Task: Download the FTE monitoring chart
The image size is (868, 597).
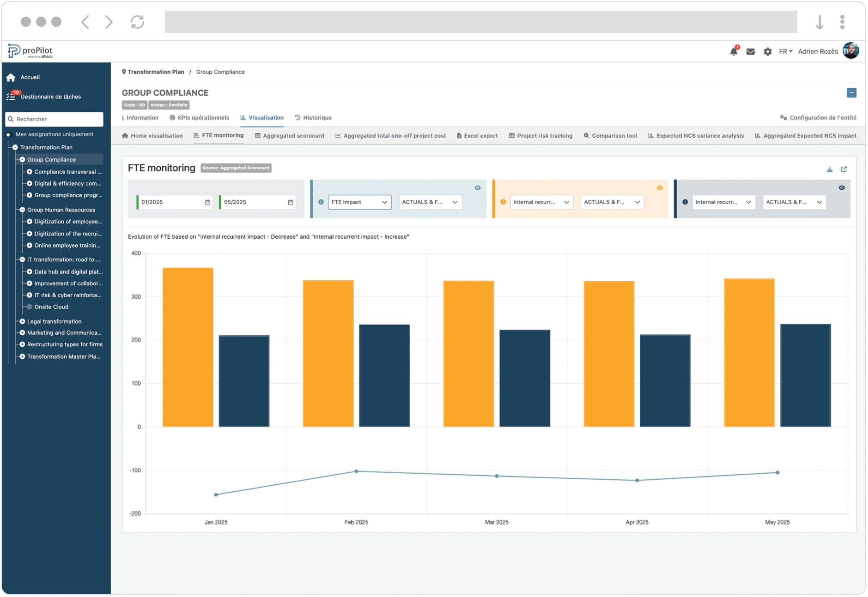Action: click(x=830, y=169)
